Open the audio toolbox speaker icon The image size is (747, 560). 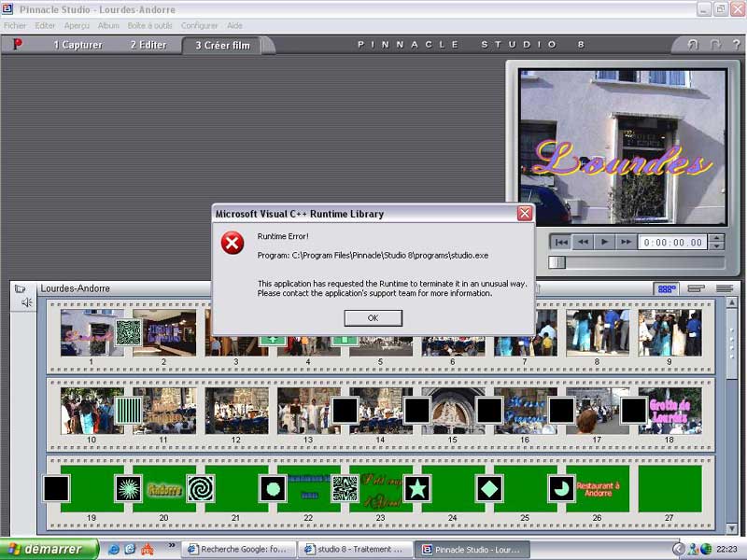(x=27, y=302)
